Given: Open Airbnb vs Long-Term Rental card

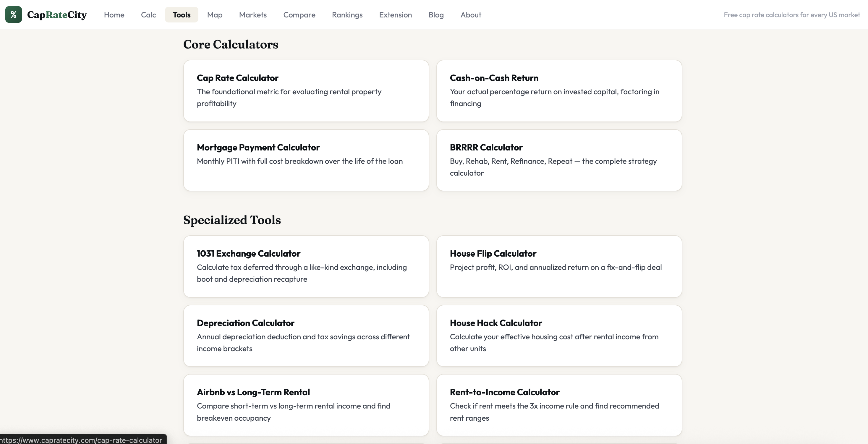Looking at the screenshot, I should click(306, 405).
